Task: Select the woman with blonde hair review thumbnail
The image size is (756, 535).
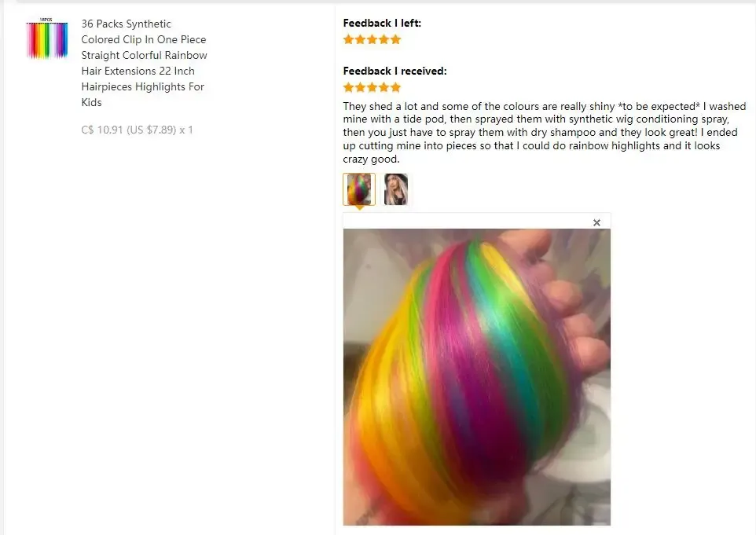Action: pos(396,189)
